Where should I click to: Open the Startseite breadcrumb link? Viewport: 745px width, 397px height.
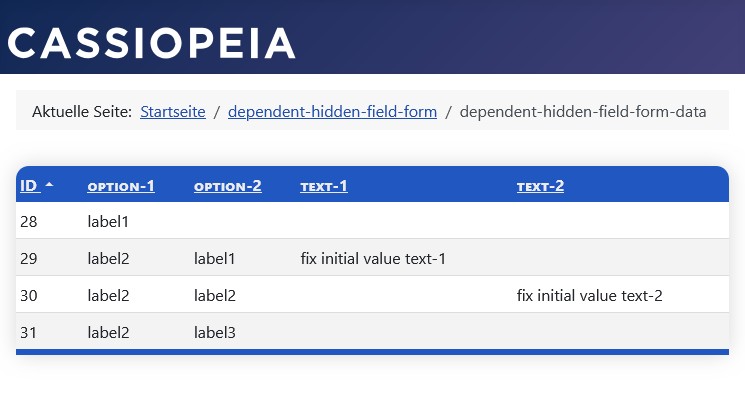pos(173,112)
